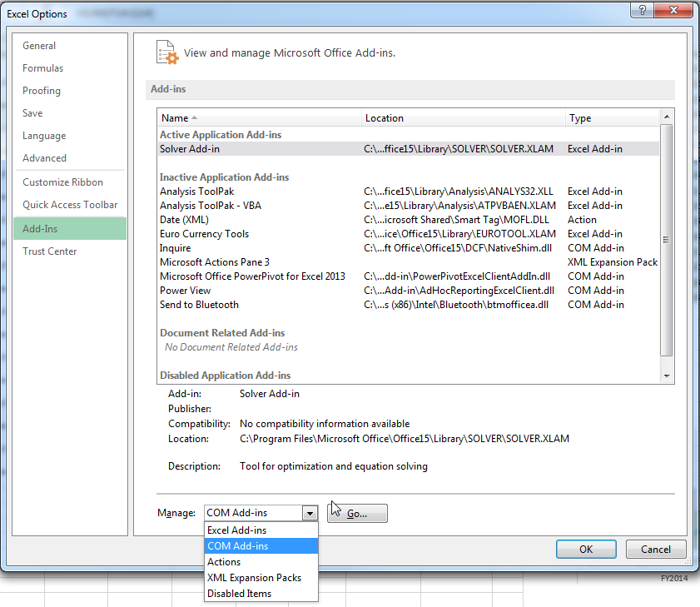Click the Action type cell for Date (XML)
700x607 pixels.
(x=582, y=220)
